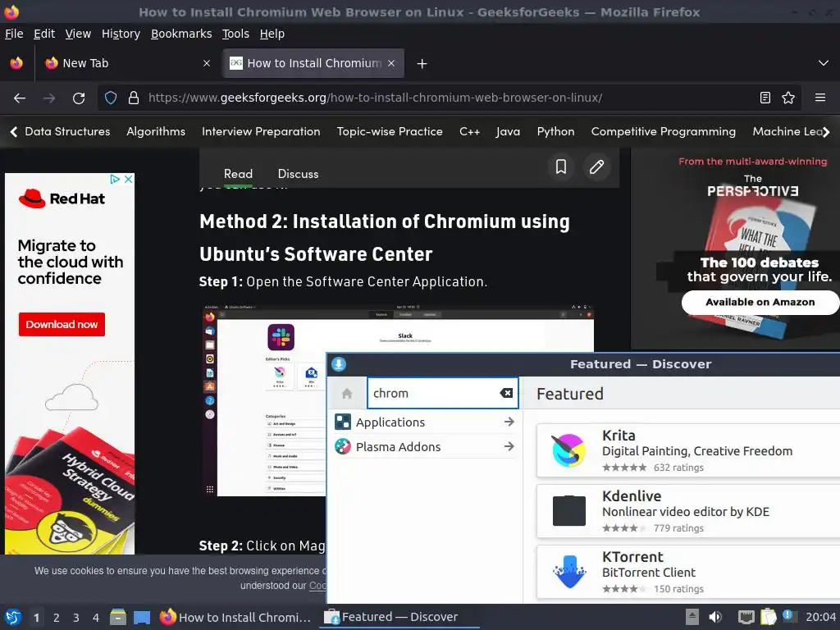Open the volume tray icon
This screenshot has height=630, width=840.
[x=715, y=617]
